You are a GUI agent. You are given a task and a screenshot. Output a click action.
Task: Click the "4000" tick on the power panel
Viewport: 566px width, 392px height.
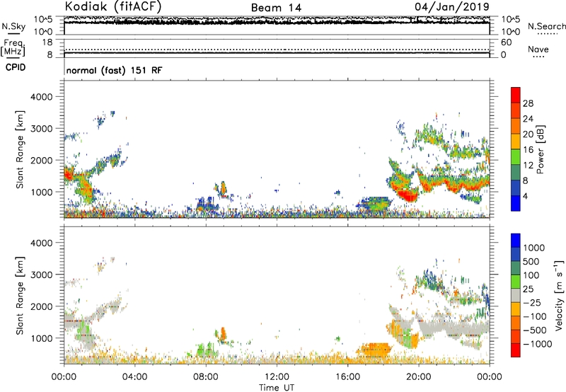[41, 97]
